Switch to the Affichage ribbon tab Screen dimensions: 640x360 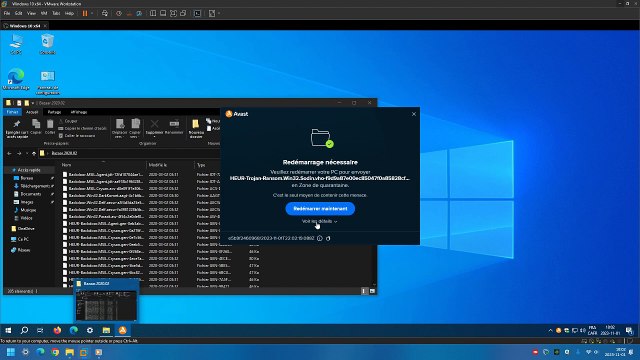click(x=78, y=112)
